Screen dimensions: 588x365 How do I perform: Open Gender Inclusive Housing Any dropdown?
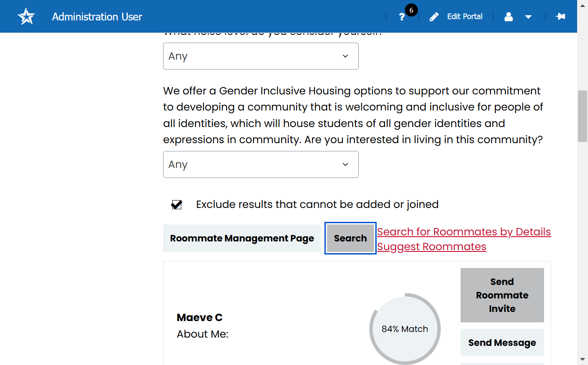click(261, 164)
